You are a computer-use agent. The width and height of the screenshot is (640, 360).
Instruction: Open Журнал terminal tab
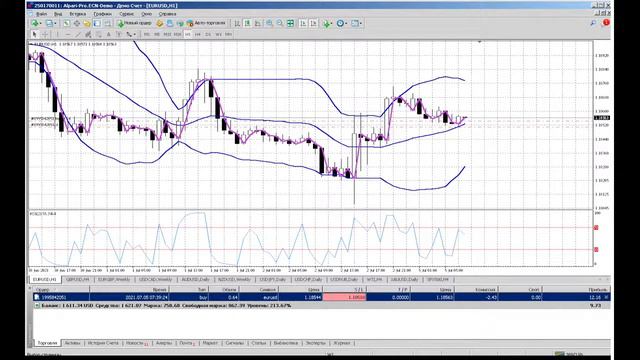pyautogui.click(x=342, y=343)
